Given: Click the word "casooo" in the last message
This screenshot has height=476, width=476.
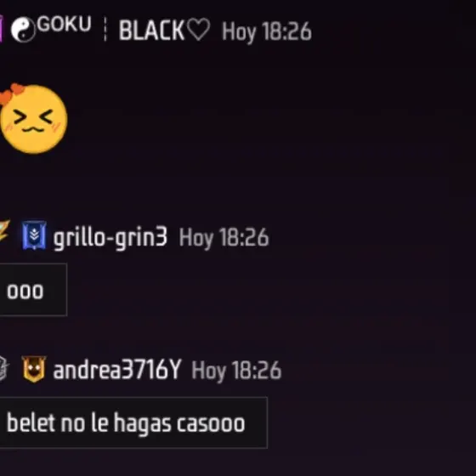Looking at the screenshot, I should click(x=211, y=423).
